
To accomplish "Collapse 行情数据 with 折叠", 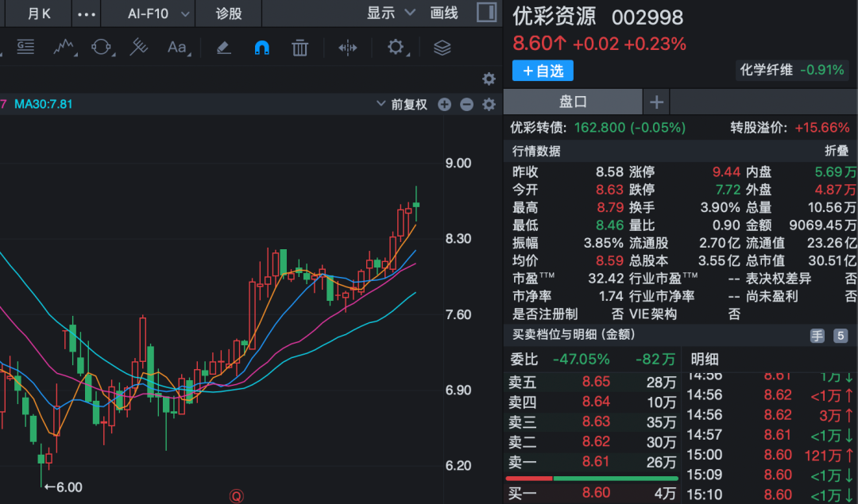I will pos(836,151).
